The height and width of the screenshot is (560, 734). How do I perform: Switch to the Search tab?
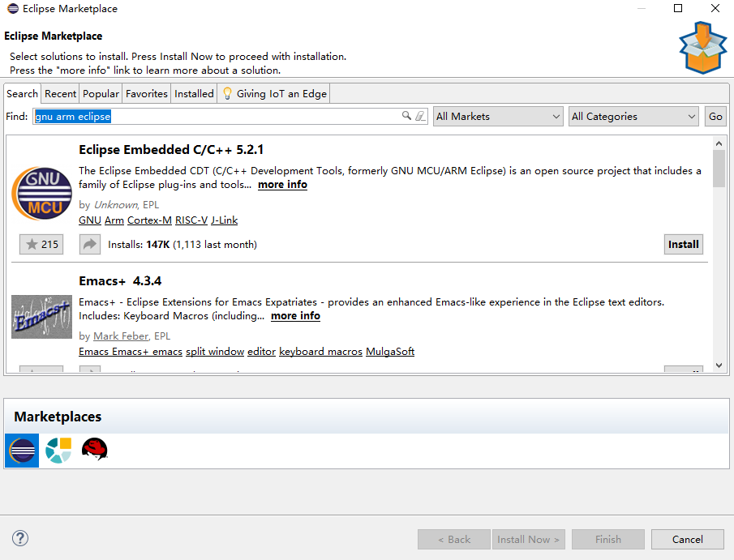click(x=22, y=93)
